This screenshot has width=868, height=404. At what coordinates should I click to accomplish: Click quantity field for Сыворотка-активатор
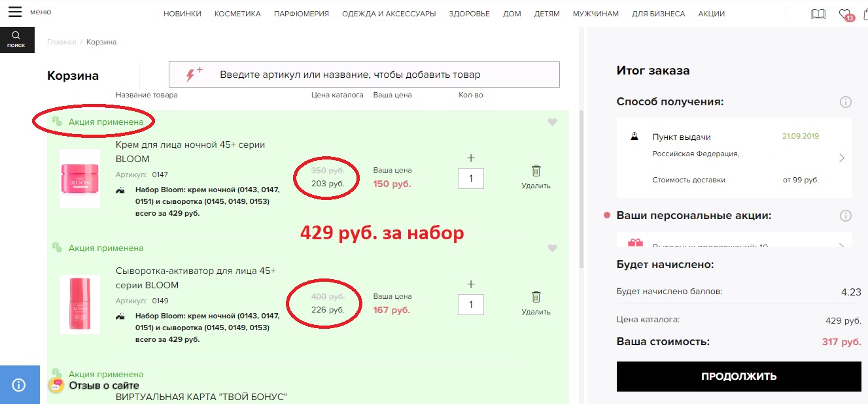471,304
